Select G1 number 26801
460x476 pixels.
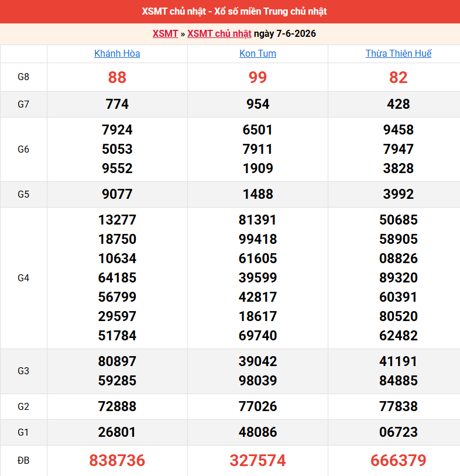click(117, 432)
